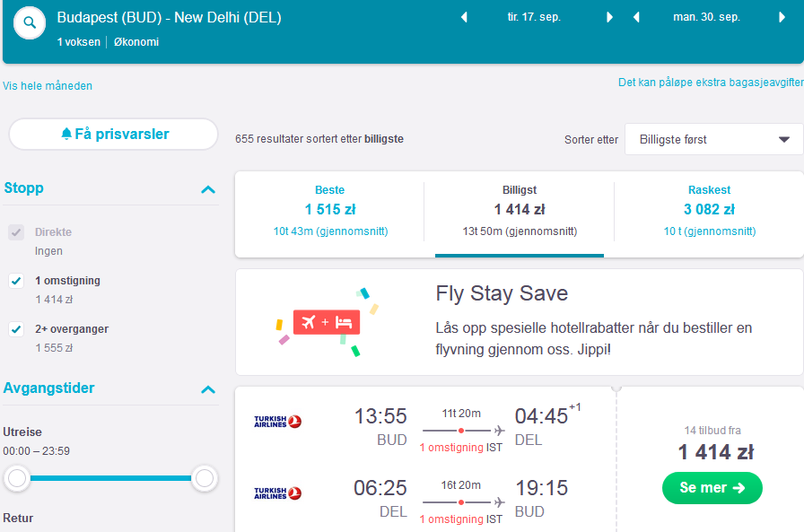
Task: Click Turkish Airlines logo on outbound flight
Action: tap(277, 422)
